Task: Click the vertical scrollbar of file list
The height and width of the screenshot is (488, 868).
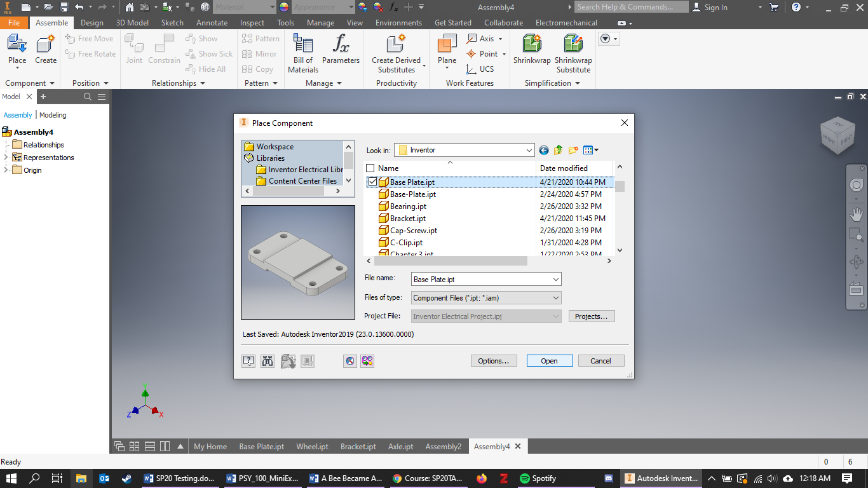Action: [x=620, y=186]
